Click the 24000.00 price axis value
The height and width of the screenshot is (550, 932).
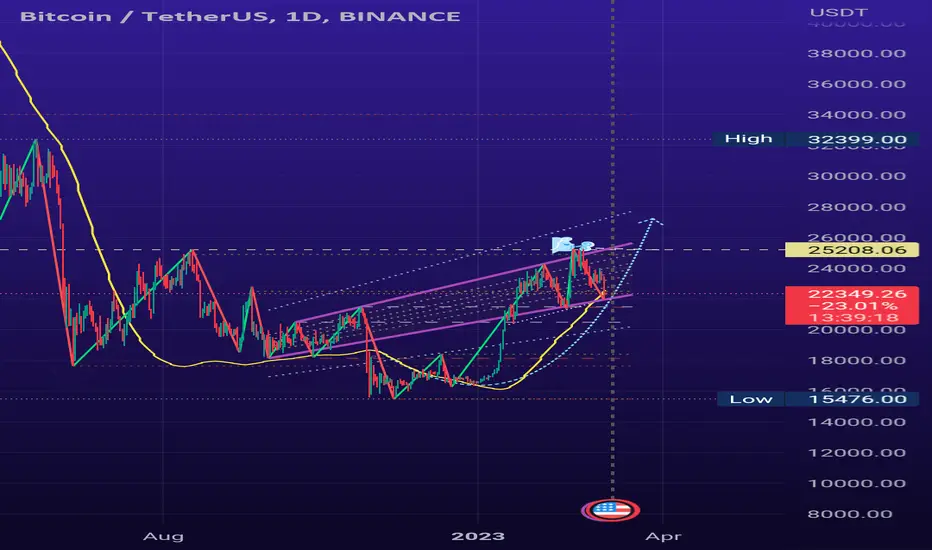coord(857,269)
